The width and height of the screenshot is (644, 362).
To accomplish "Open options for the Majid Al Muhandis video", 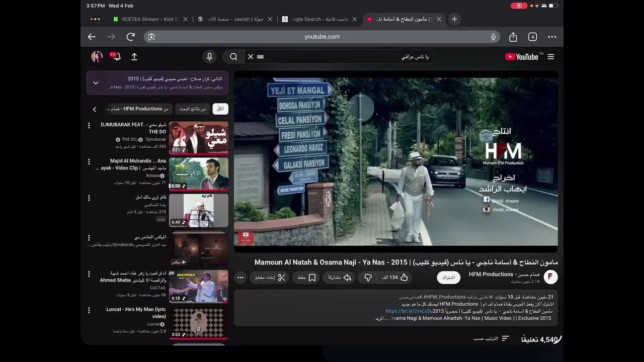I will click(x=89, y=162).
